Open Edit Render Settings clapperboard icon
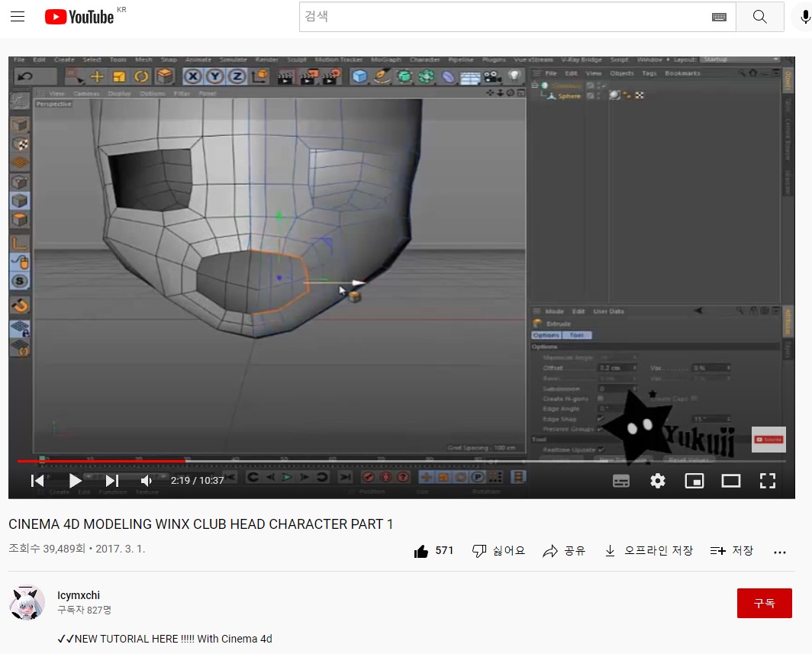812x654 pixels. 331,76
